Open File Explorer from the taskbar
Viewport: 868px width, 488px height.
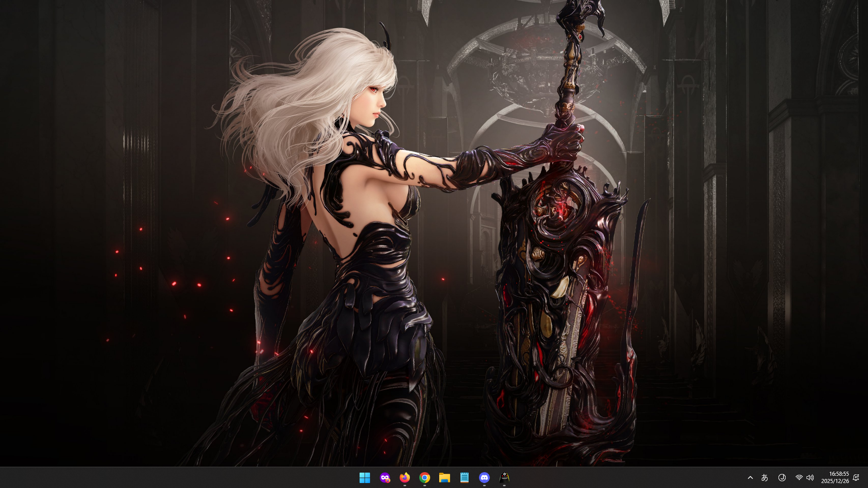point(444,478)
